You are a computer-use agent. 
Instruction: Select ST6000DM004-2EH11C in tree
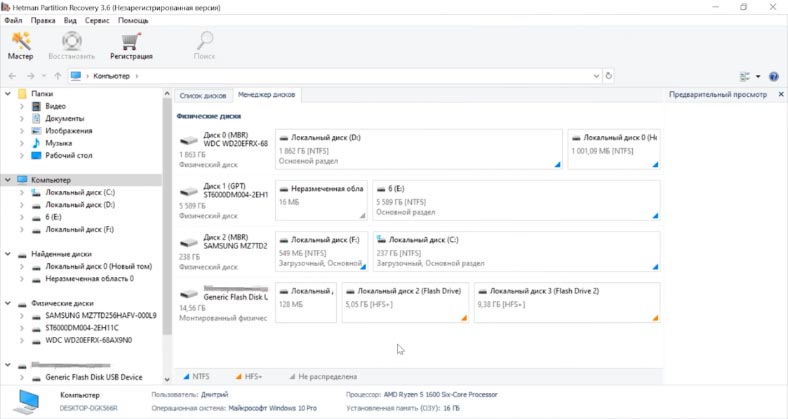click(82, 328)
